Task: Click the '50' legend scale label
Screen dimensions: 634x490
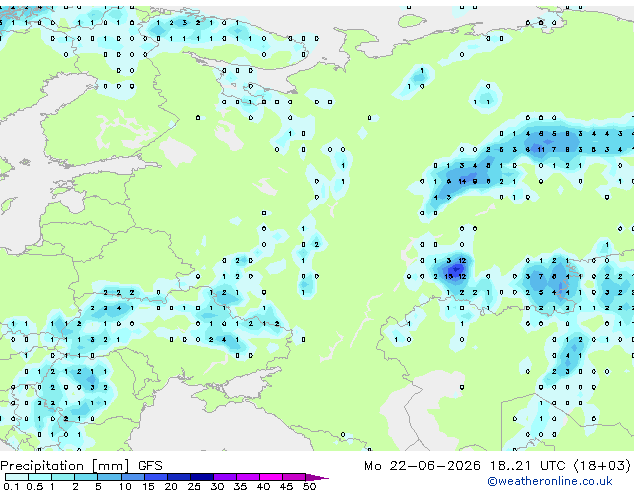Action: pos(309,486)
